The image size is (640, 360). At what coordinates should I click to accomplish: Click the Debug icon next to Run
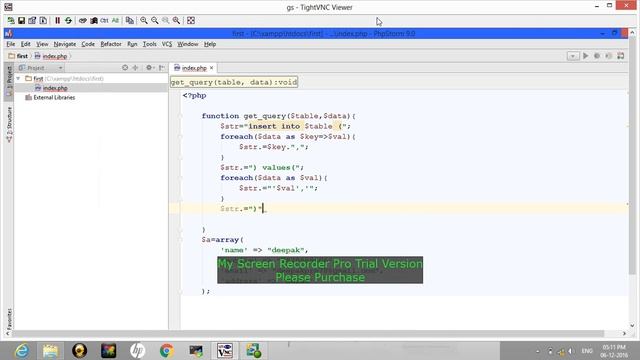tap(597, 56)
